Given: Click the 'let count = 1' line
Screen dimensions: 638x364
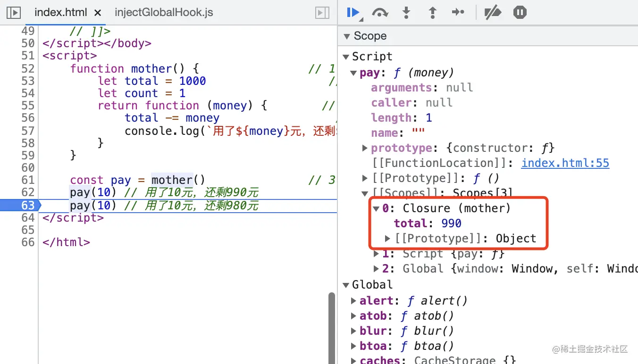Looking at the screenshot, I should (142, 93).
